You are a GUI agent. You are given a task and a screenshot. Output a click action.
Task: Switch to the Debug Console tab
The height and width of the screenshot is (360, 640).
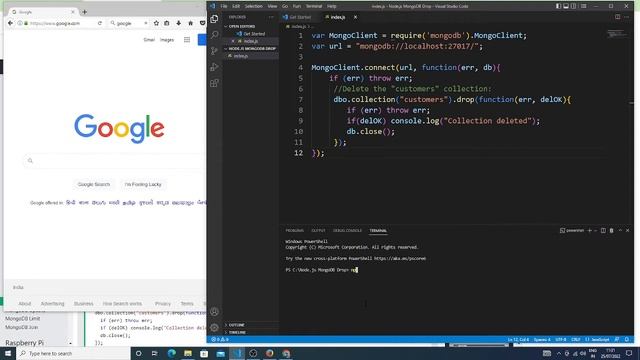(x=347, y=231)
